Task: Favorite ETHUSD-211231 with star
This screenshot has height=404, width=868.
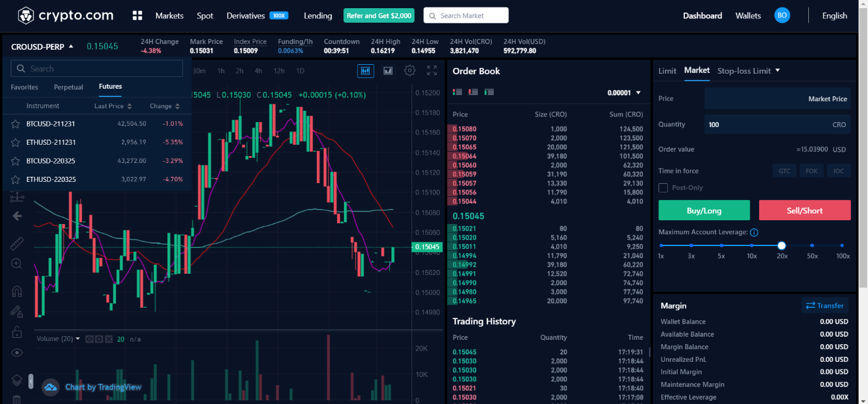Action: point(15,142)
